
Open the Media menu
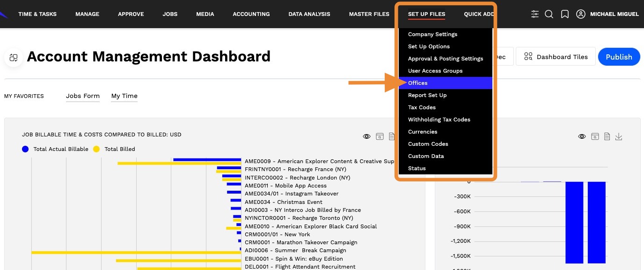[x=205, y=14]
